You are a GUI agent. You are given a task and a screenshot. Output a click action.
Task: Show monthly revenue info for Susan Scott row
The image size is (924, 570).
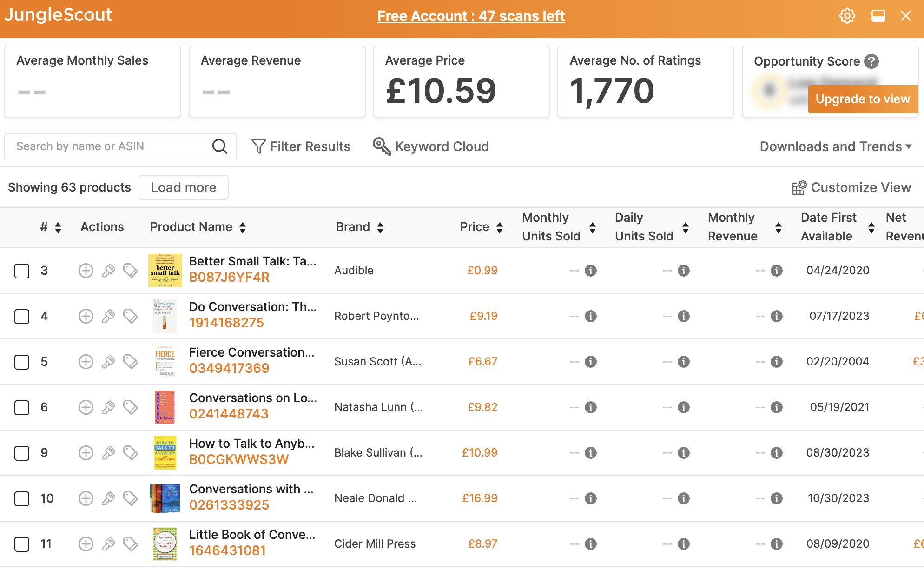click(x=777, y=362)
